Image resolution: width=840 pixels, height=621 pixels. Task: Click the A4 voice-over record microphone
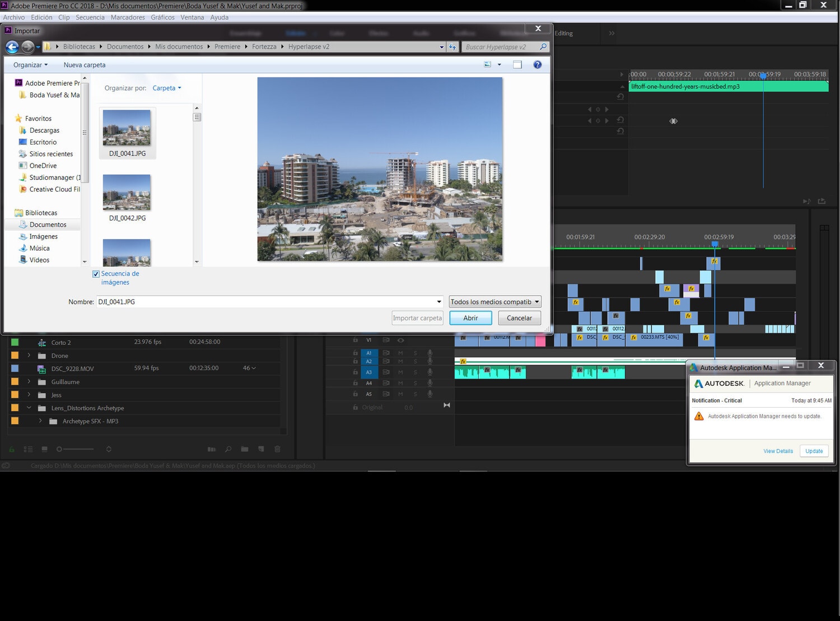point(430,383)
